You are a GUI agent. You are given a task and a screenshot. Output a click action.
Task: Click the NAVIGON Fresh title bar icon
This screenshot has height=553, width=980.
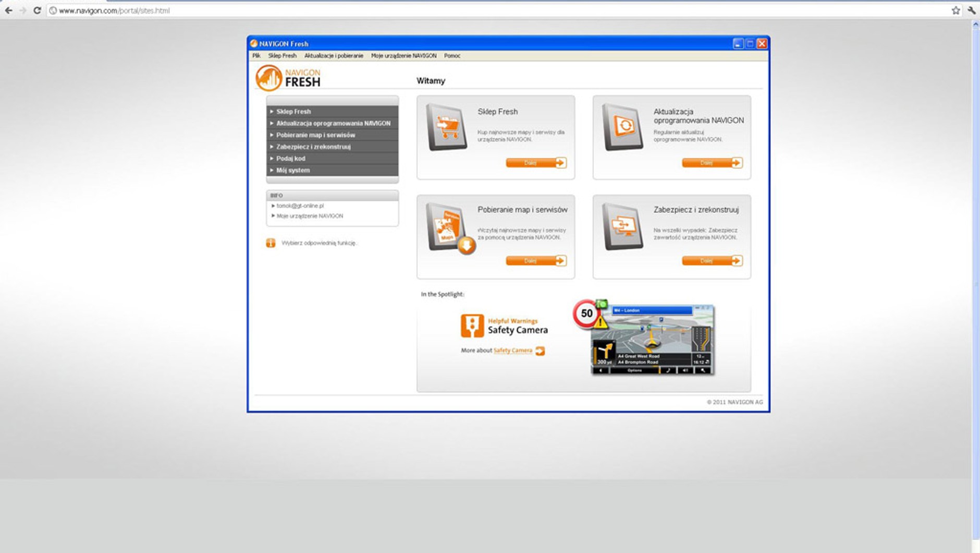[254, 43]
